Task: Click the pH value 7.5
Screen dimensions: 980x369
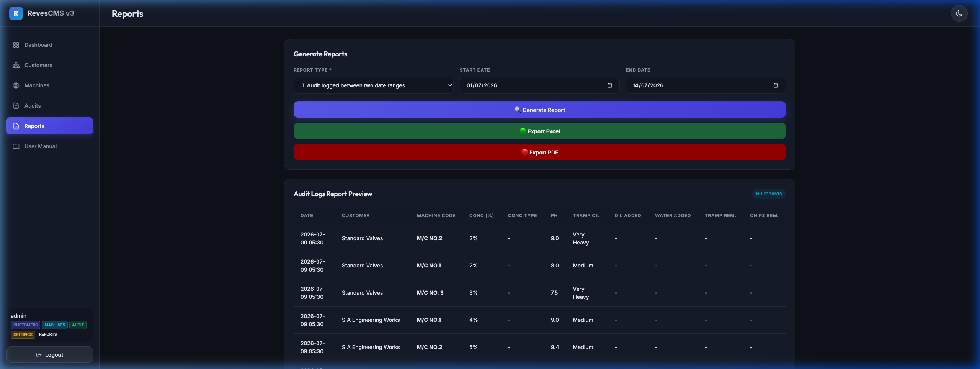Action: [554, 293]
